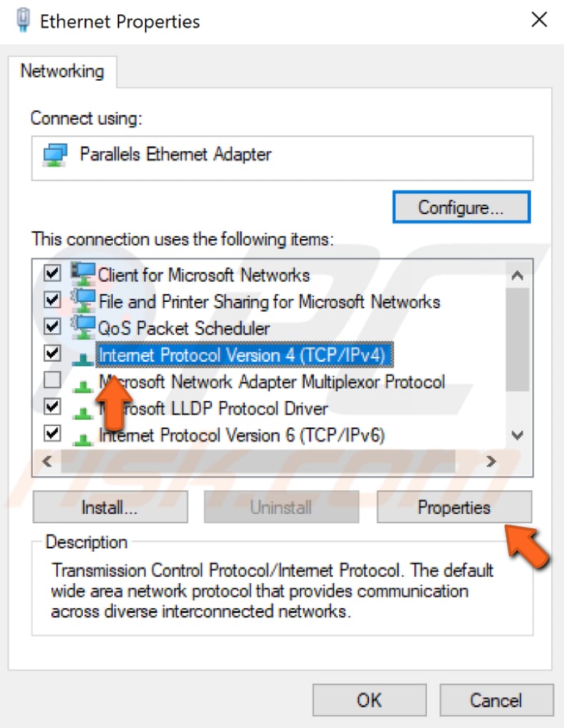Open the Configure dialog
Screen dimensions: 564x728
pyautogui.click(x=460, y=206)
